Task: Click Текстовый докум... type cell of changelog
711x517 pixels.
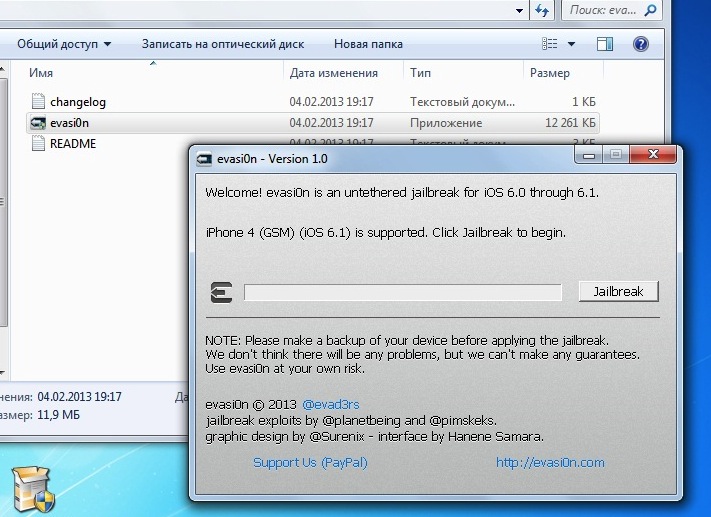Action: point(463,102)
